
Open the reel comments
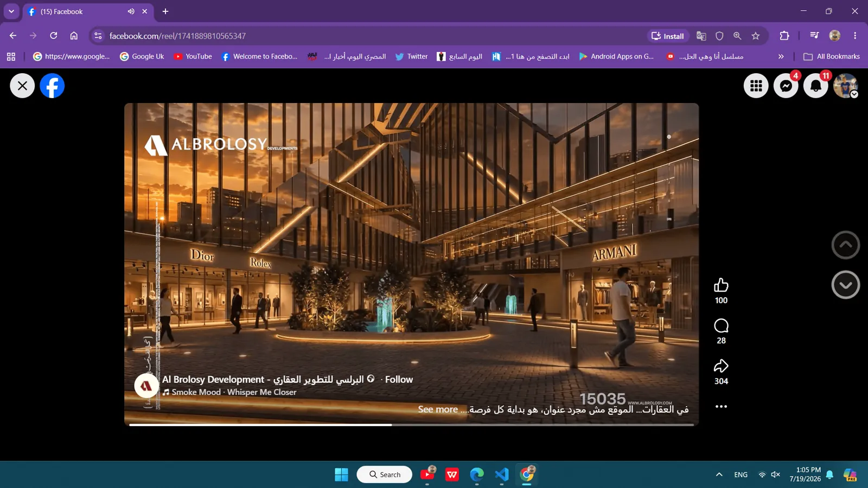[721, 326]
